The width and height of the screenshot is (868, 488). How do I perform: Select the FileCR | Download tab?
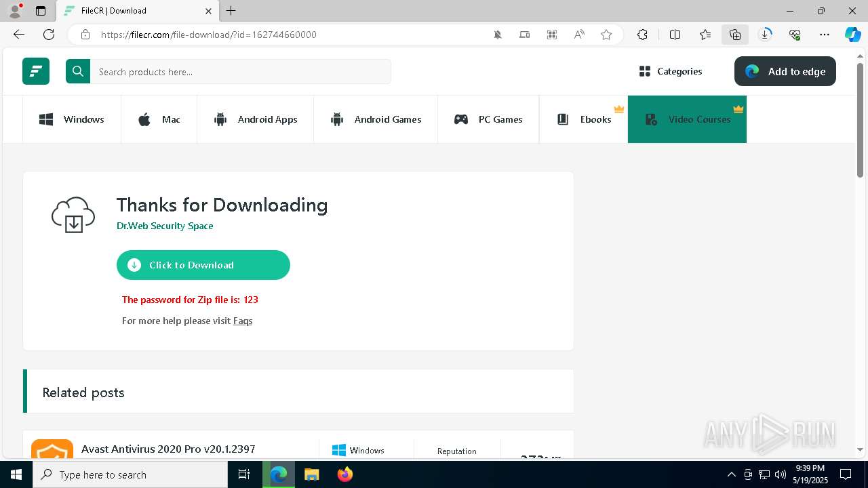[x=137, y=11]
